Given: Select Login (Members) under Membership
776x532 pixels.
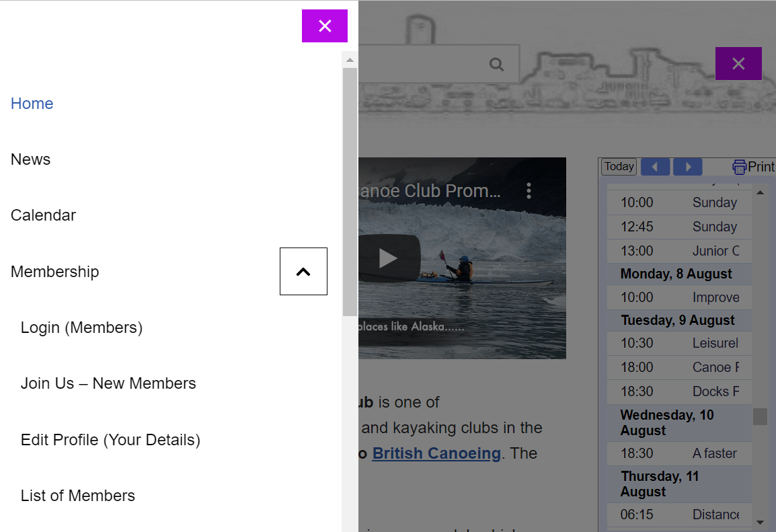Looking at the screenshot, I should point(81,328).
